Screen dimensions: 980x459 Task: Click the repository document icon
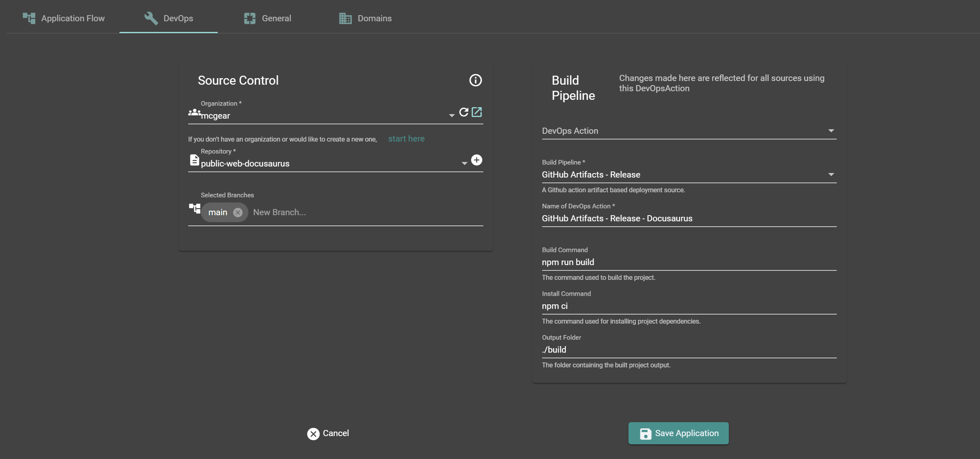click(x=194, y=160)
